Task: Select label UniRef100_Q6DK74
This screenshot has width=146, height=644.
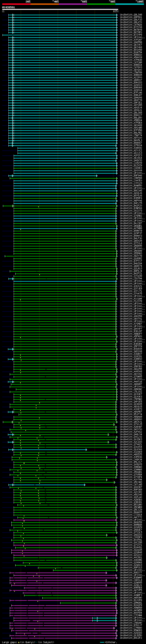Action: [131, 266]
